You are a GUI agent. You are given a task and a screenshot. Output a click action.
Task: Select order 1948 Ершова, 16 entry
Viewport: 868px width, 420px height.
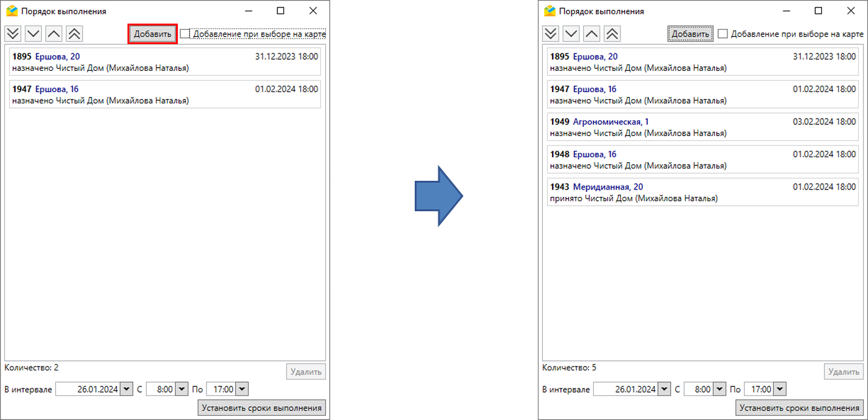(x=701, y=160)
